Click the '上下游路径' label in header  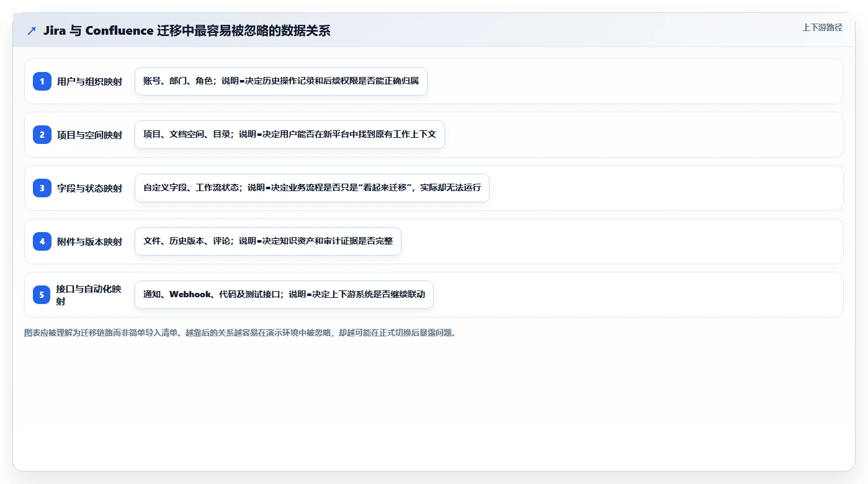[822, 27]
